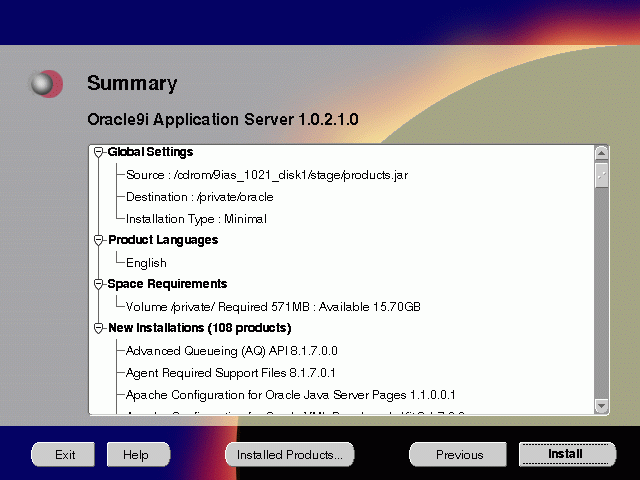
Task: Select Advanced Queueing (AQ) API 8.1.7.0.0
Action: click(x=231, y=351)
